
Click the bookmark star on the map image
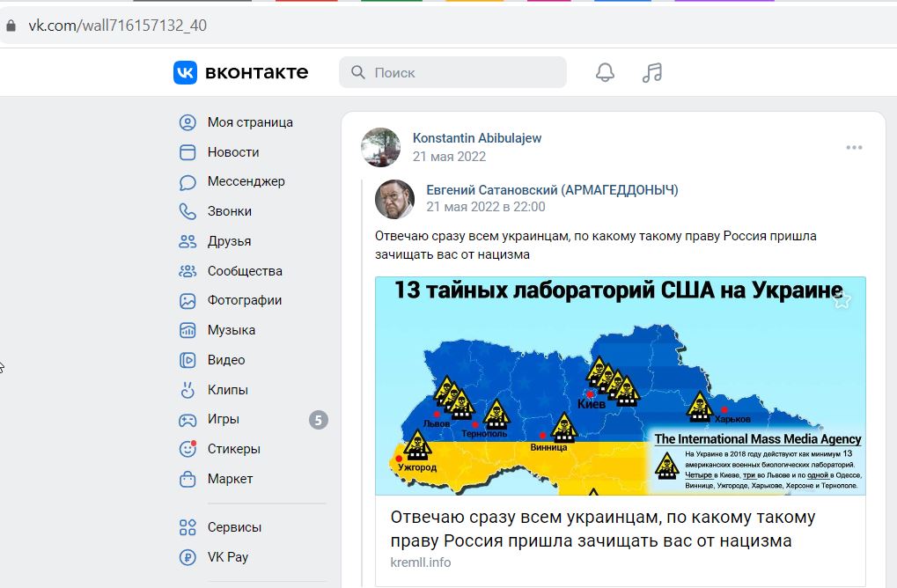coord(842,299)
